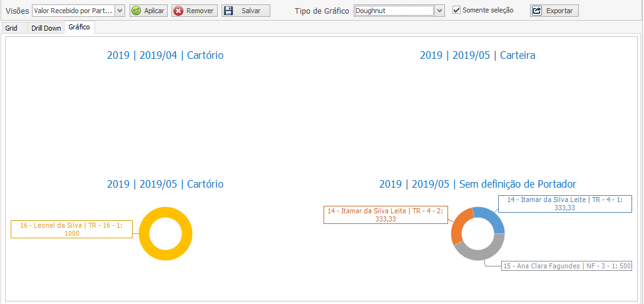Click the 2019/05 Carteira chart title
The image size is (644, 304).
point(478,55)
